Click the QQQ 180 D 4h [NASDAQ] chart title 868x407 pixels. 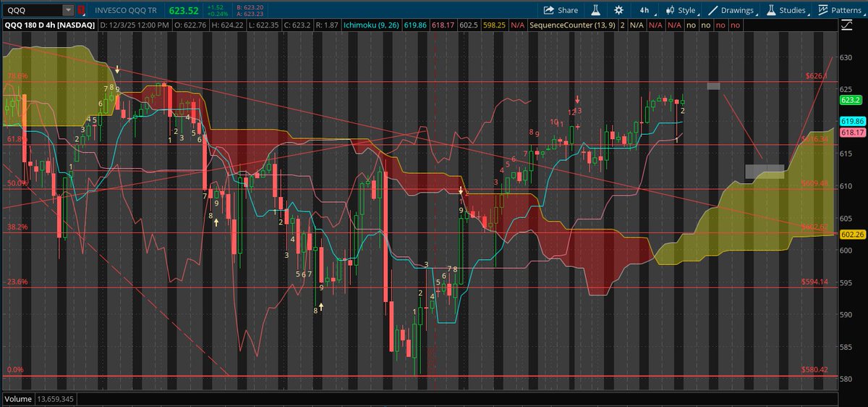[49, 25]
